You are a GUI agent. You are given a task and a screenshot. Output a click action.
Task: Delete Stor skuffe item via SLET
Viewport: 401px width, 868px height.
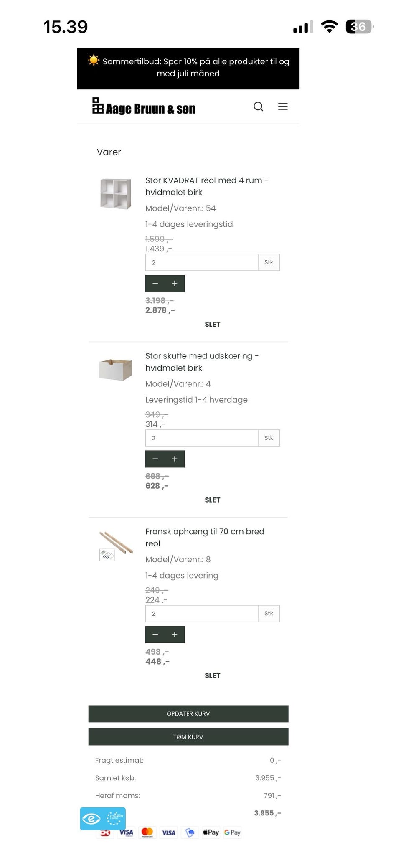point(212,500)
